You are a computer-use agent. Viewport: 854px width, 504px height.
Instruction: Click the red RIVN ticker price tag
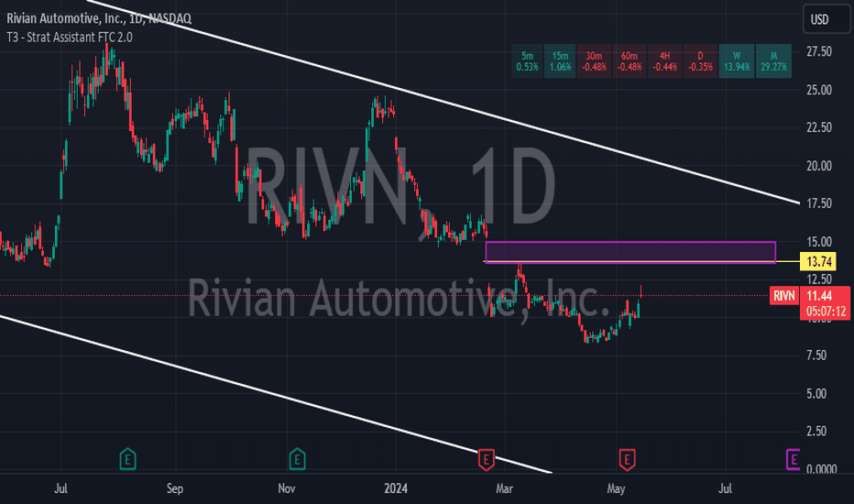(783, 296)
